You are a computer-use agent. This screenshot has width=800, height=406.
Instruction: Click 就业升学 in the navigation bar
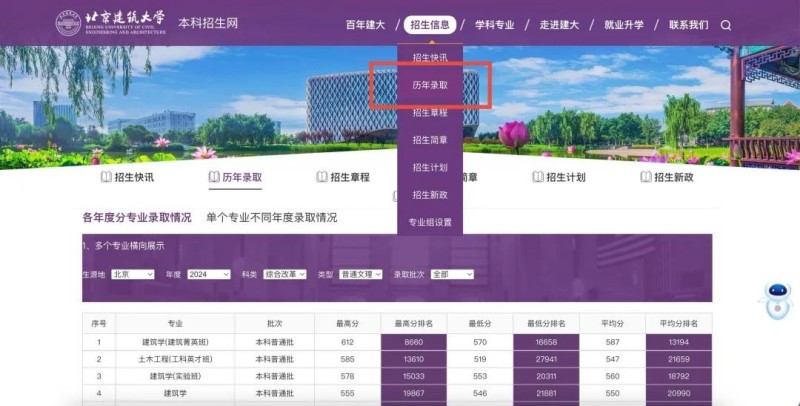click(x=624, y=25)
